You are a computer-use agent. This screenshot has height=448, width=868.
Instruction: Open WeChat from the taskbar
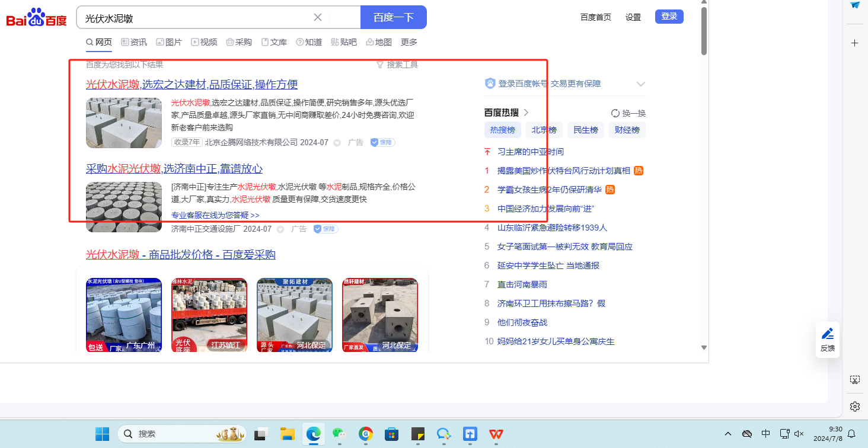click(x=339, y=434)
